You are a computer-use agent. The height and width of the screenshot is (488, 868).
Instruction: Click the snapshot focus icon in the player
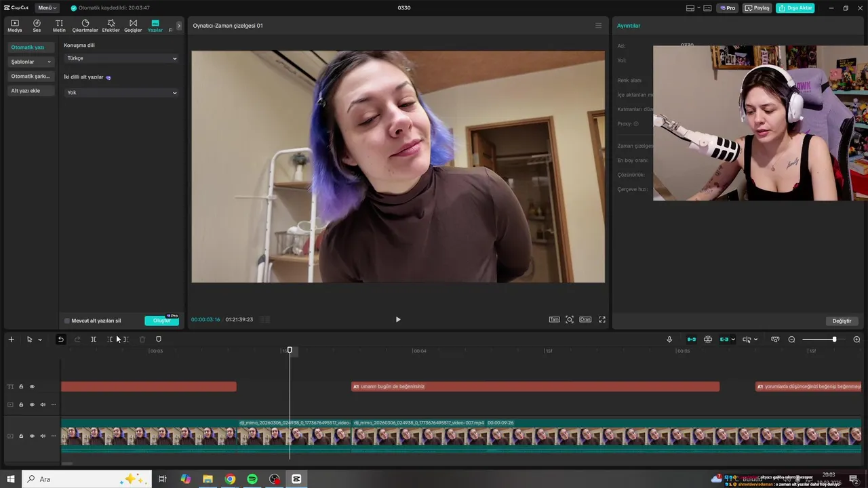tap(570, 319)
